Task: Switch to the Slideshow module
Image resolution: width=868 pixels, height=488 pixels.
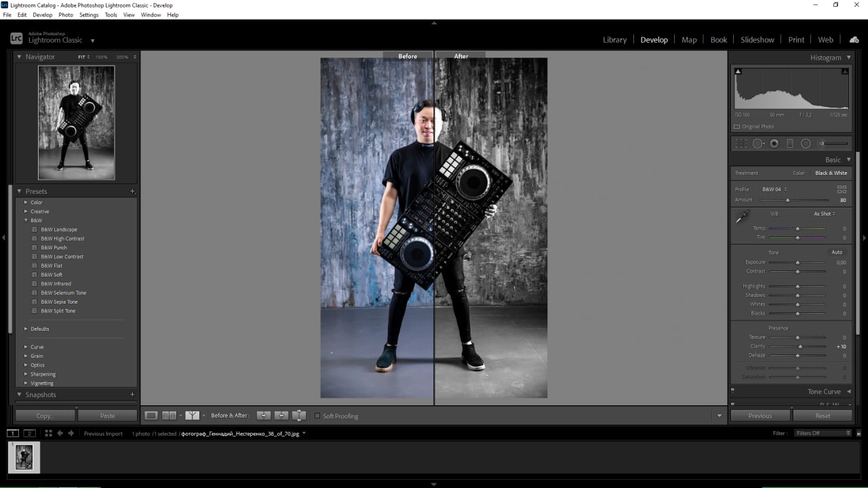Action: pos(757,40)
